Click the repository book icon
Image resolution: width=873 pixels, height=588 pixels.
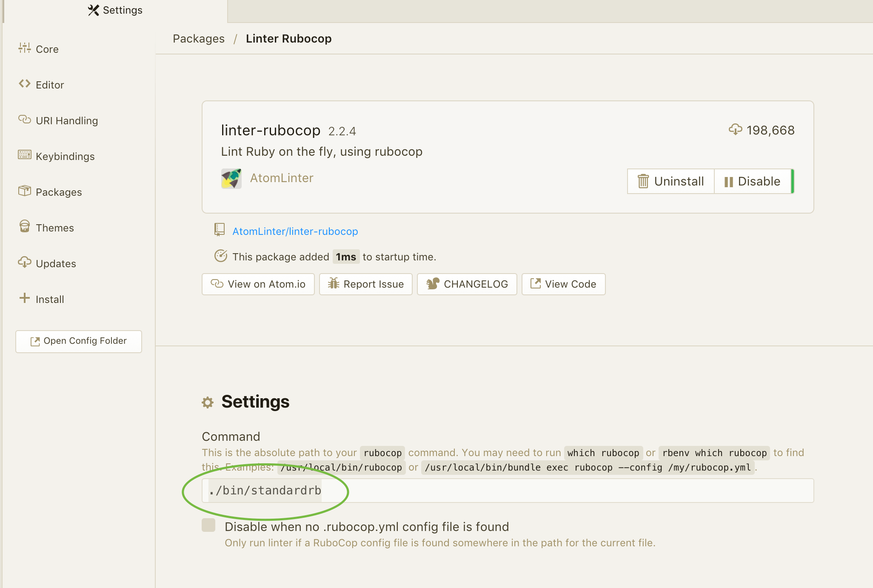[219, 230]
